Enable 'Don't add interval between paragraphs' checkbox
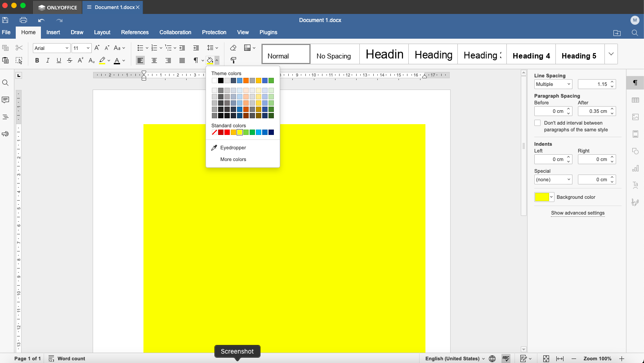Viewport: 644px width, 363px height. point(537,123)
